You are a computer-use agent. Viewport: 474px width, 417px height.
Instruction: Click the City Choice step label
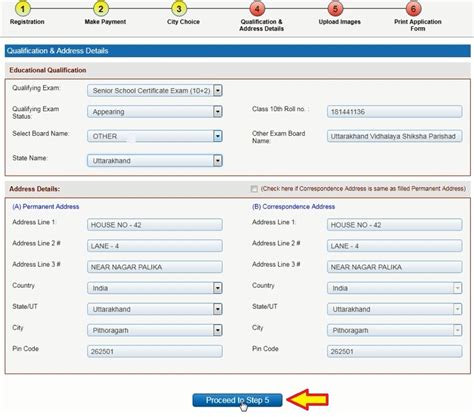[x=183, y=22]
